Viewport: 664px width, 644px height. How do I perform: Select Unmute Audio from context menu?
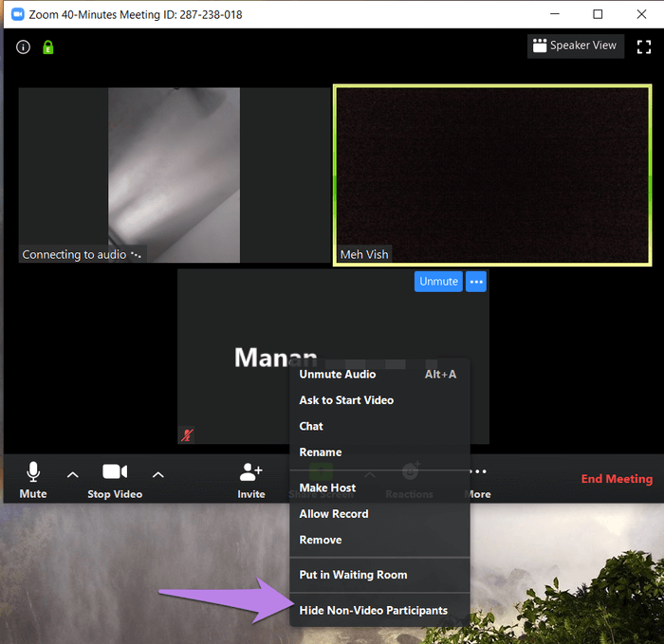[x=338, y=375]
